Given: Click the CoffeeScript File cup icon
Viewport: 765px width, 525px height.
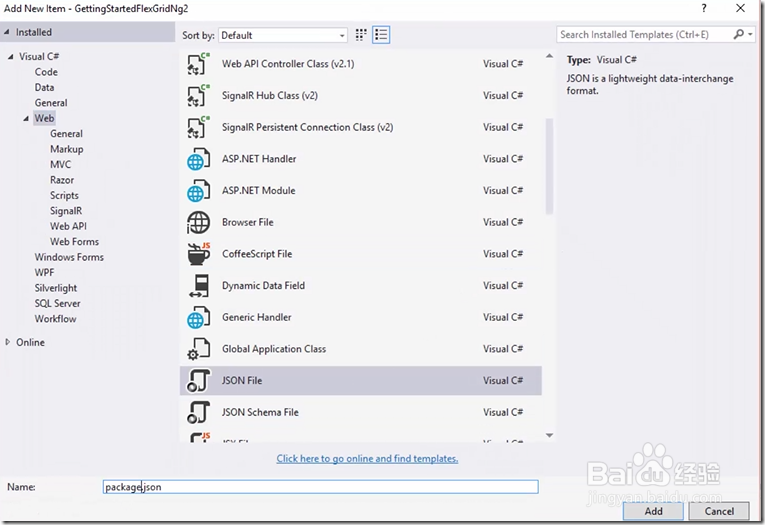Looking at the screenshot, I should click(199, 254).
